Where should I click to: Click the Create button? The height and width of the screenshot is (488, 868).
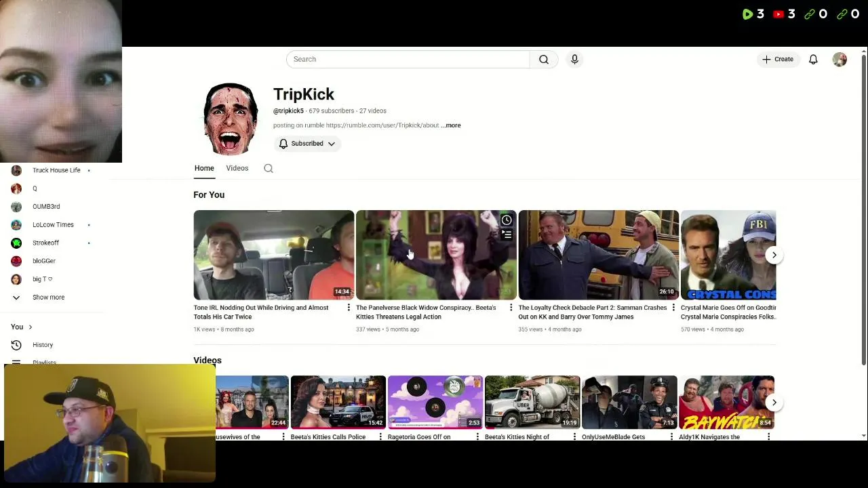(x=777, y=59)
